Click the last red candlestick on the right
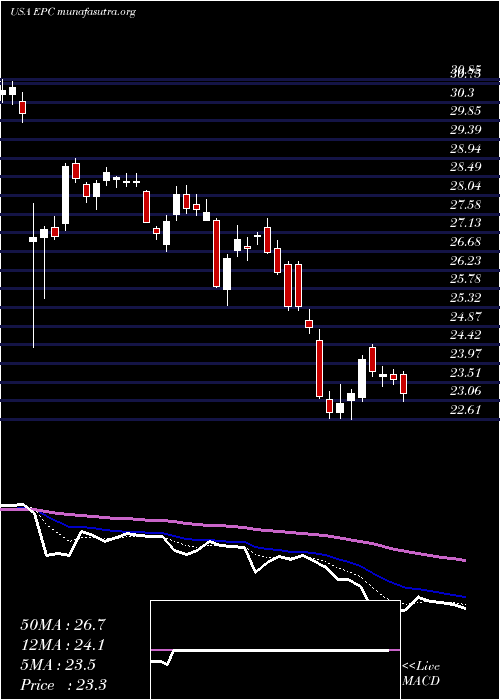This screenshot has width=500, height=700. (404, 384)
